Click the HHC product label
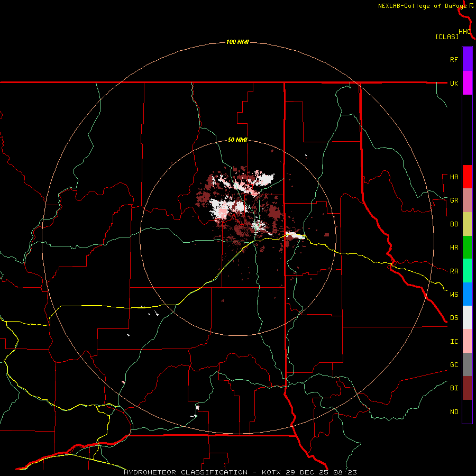Viewport: 476px width, 476px height. pos(465,32)
